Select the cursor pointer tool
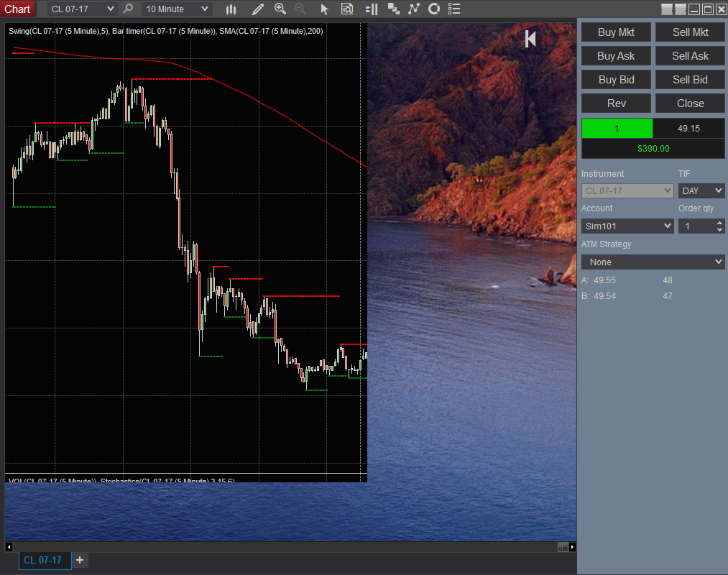728x575 pixels. [325, 9]
